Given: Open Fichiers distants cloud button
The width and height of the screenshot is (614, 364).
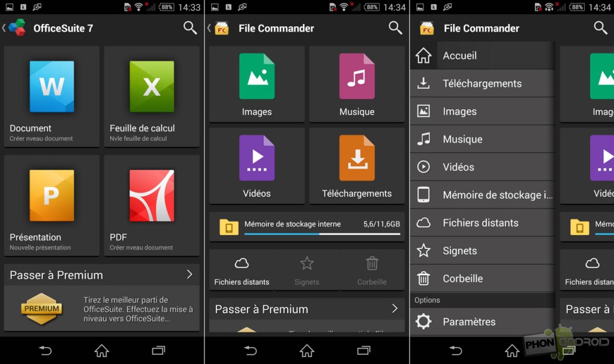Looking at the screenshot, I should tap(242, 270).
